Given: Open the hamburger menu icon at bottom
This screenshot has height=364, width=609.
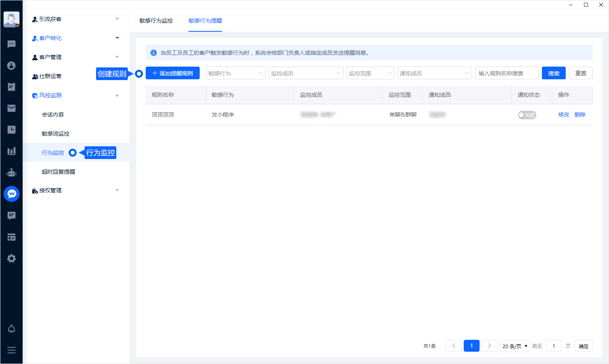Looking at the screenshot, I should 12,350.
